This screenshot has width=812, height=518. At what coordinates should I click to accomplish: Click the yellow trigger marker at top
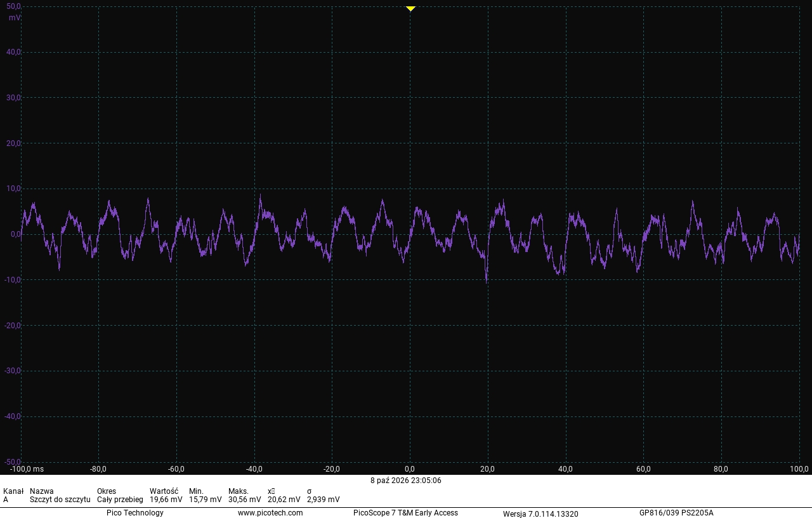pyautogui.click(x=410, y=9)
